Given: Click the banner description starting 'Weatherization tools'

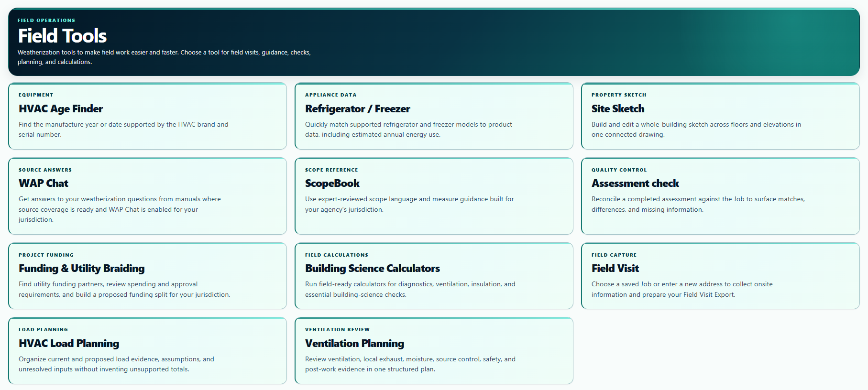Looking at the screenshot, I should [x=164, y=57].
